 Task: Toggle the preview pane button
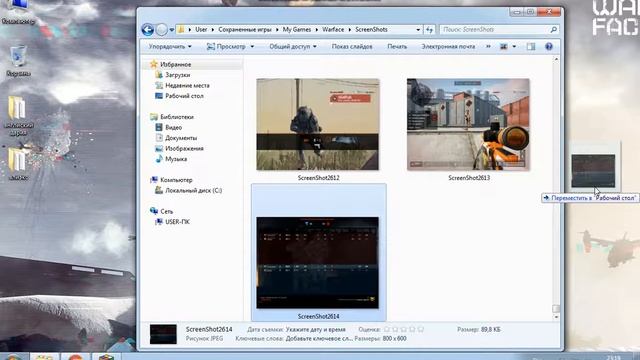pos(531,47)
